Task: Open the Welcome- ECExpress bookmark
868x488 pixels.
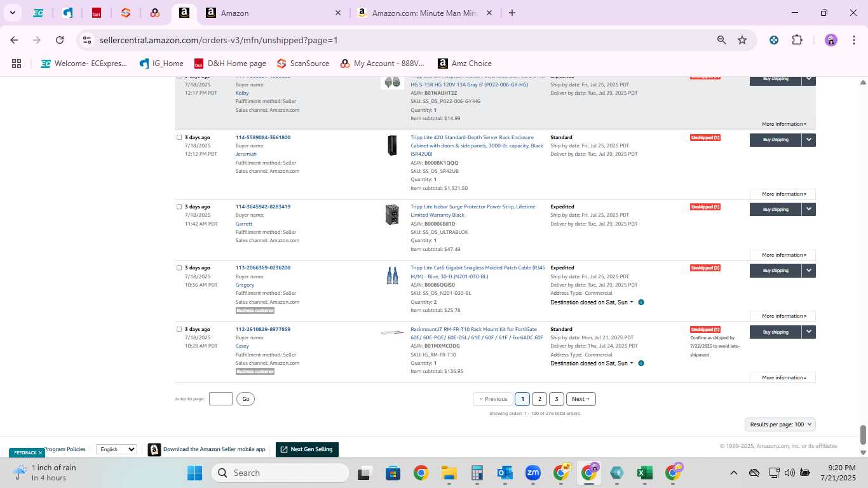Action: 84,64
